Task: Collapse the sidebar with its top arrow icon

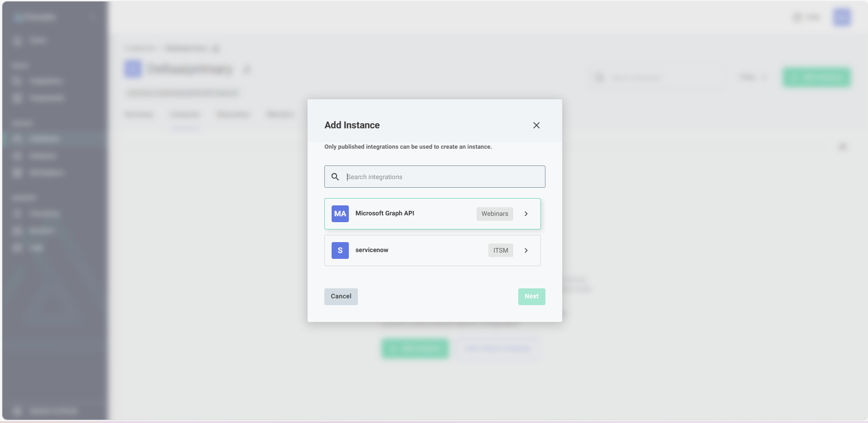Action: click(93, 17)
